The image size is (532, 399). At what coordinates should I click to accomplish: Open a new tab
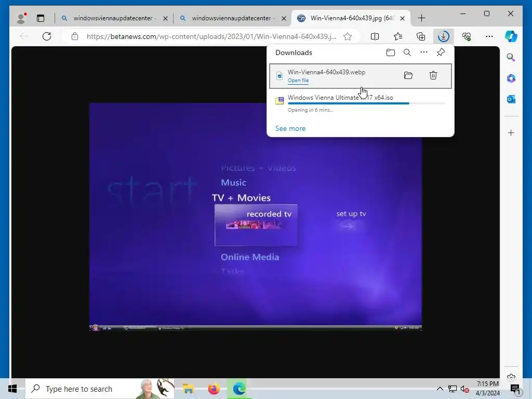[421, 18]
